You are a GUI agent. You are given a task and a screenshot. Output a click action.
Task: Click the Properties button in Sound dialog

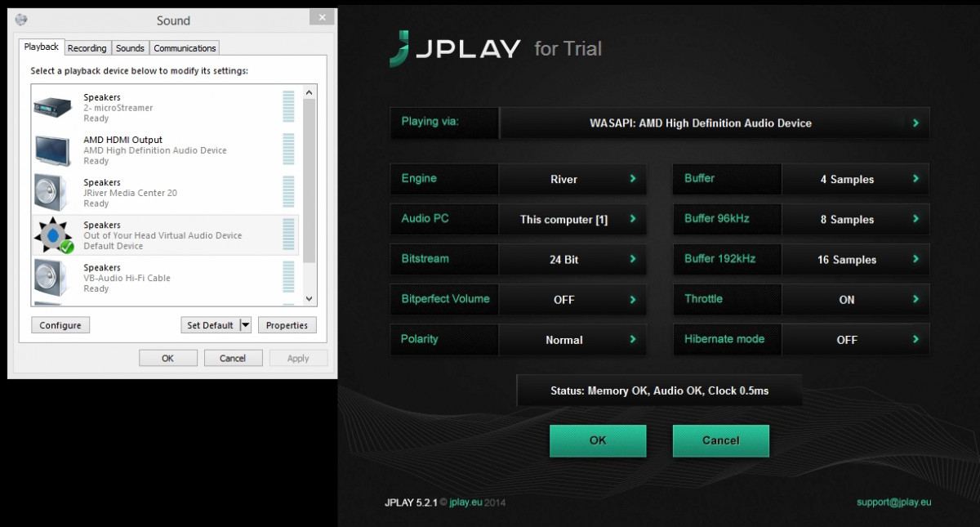tap(287, 325)
